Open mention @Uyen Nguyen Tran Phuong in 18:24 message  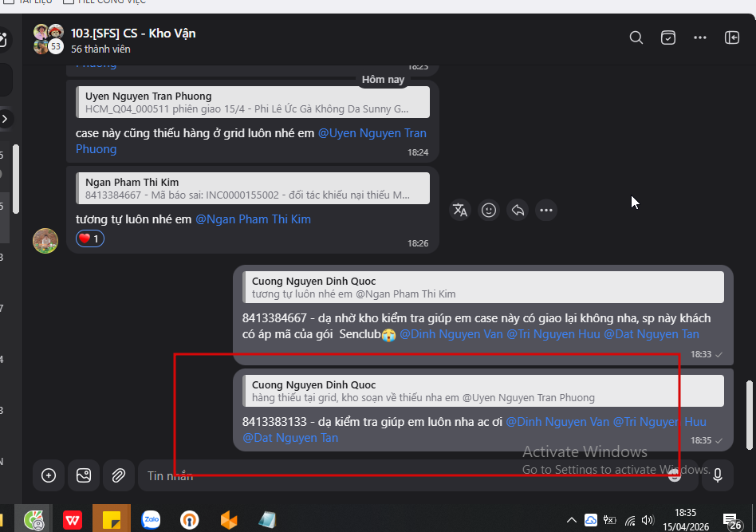pyautogui.click(x=250, y=141)
